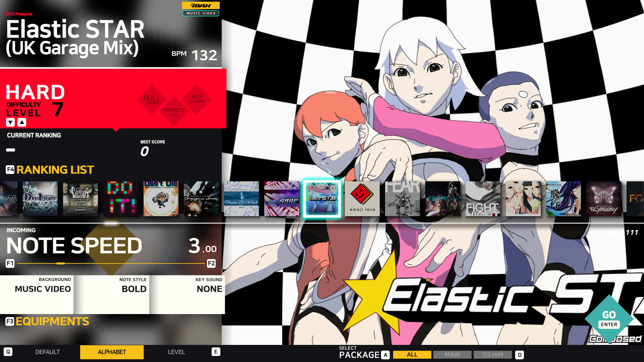
Task: Click the MAX logo above the music video badge
Action: (x=201, y=5)
